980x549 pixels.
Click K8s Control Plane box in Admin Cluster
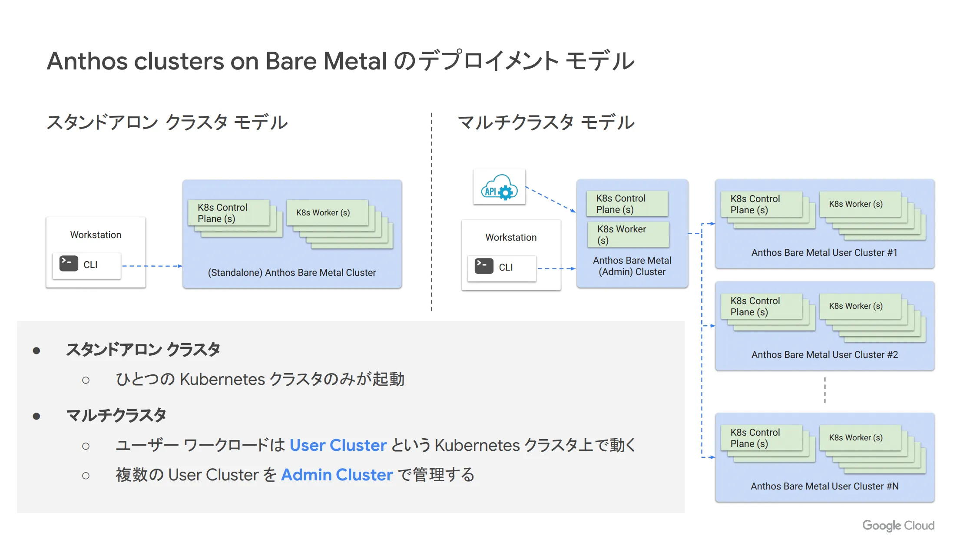[627, 204]
